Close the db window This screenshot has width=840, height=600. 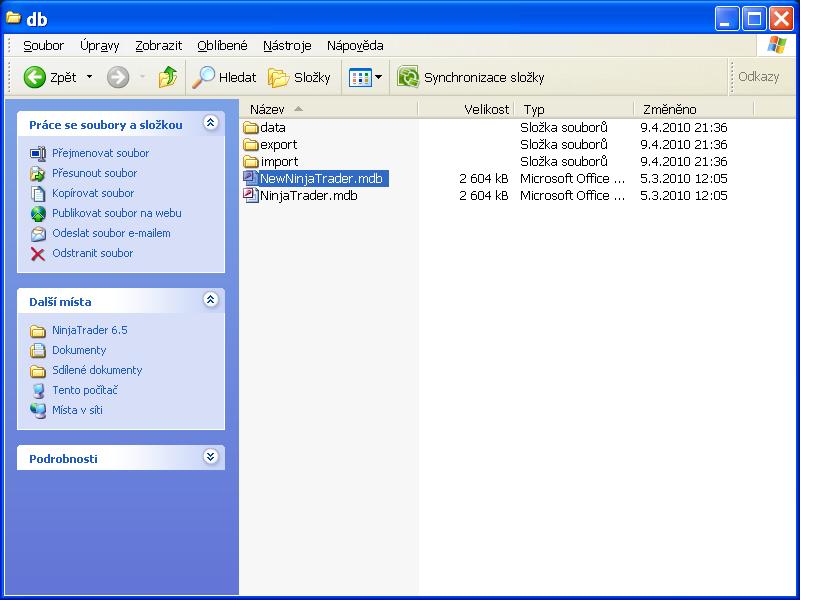tap(782, 19)
